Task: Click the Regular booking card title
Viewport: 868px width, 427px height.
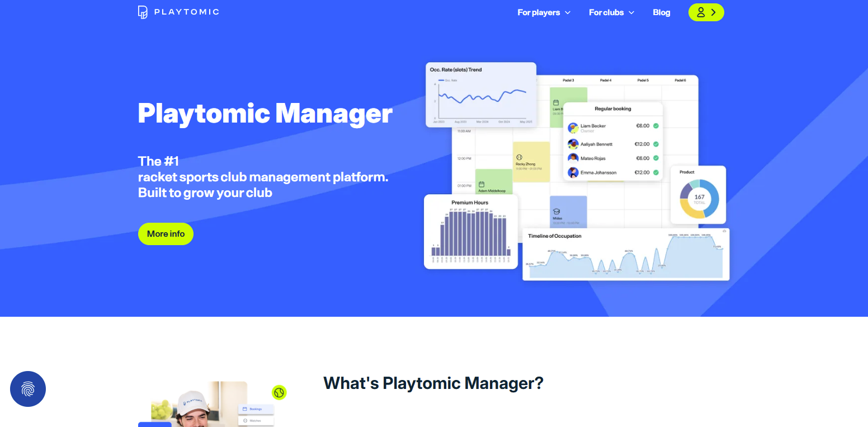Action: pos(613,109)
